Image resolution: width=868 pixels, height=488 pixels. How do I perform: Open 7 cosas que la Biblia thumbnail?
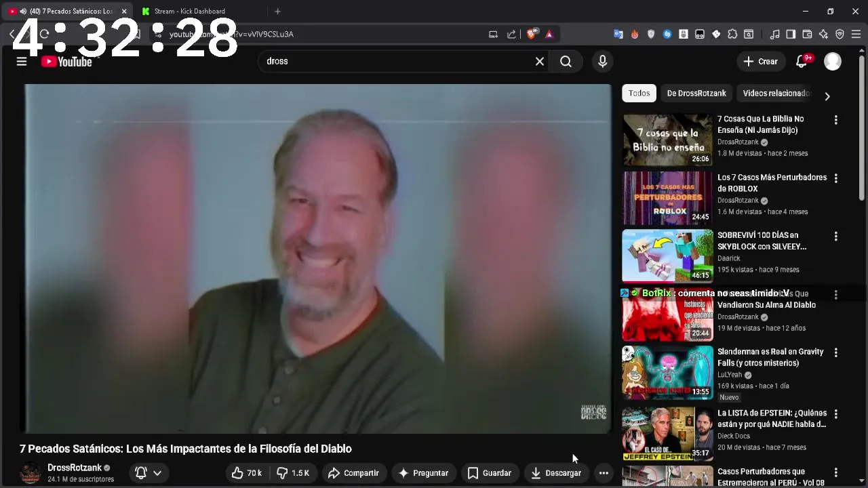668,140
